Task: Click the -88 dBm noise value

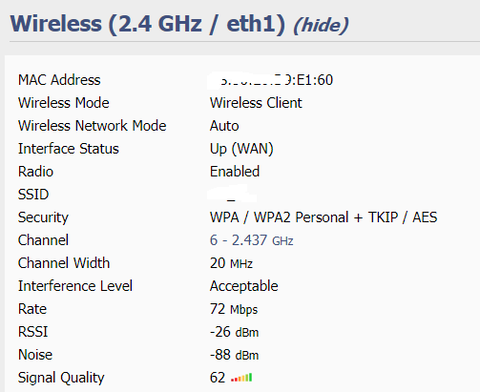Action: (234, 355)
